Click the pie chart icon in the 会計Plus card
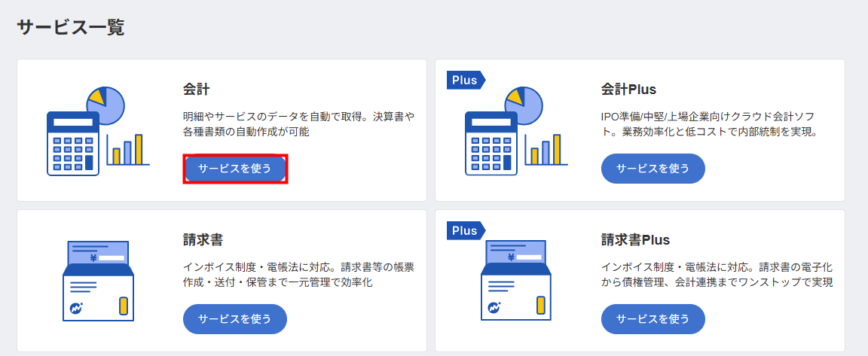Screen dimensions: 868x356 pyautogui.click(x=524, y=105)
